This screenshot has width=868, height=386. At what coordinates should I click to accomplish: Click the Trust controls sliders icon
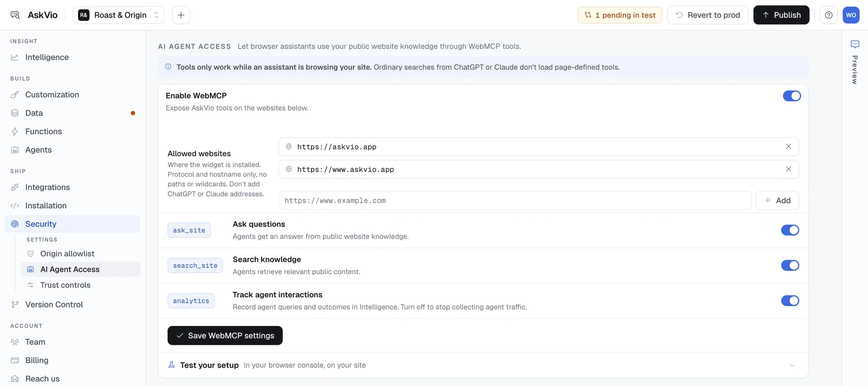pyautogui.click(x=30, y=285)
